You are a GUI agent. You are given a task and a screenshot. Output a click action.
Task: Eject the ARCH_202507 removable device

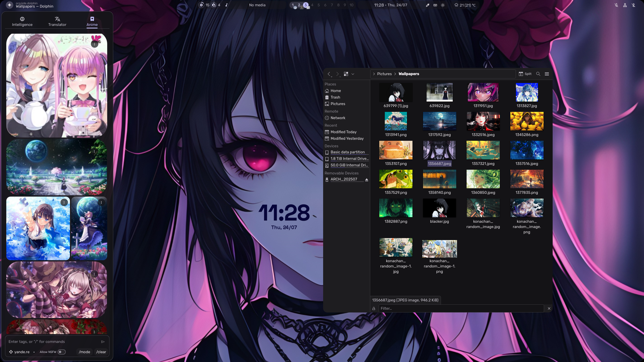click(x=367, y=179)
